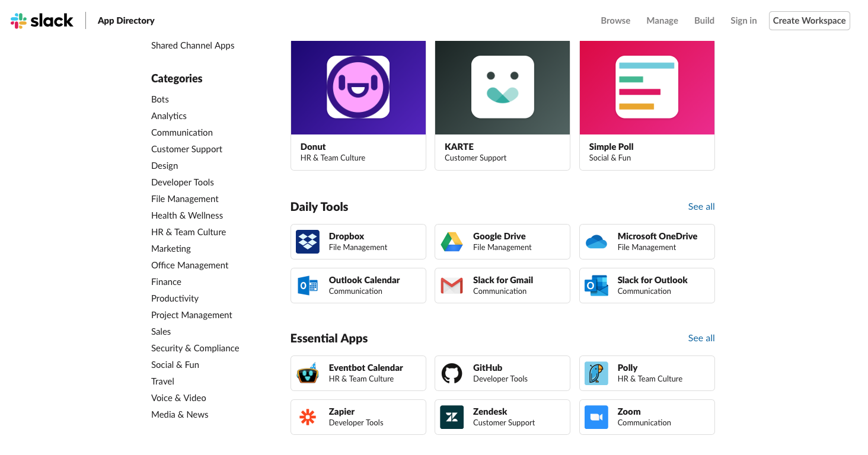The image size is (868, 455).
Task: Select the Design category
Action: 164,166
